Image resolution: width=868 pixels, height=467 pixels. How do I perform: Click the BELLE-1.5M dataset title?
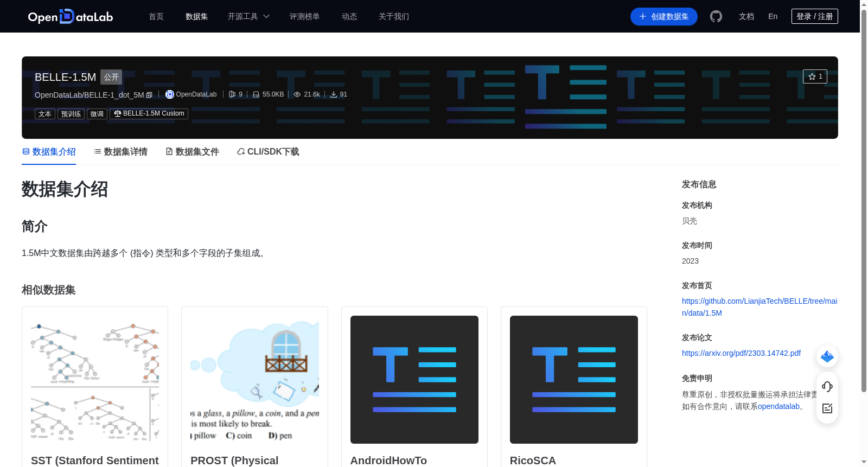(x=65, y=77)
